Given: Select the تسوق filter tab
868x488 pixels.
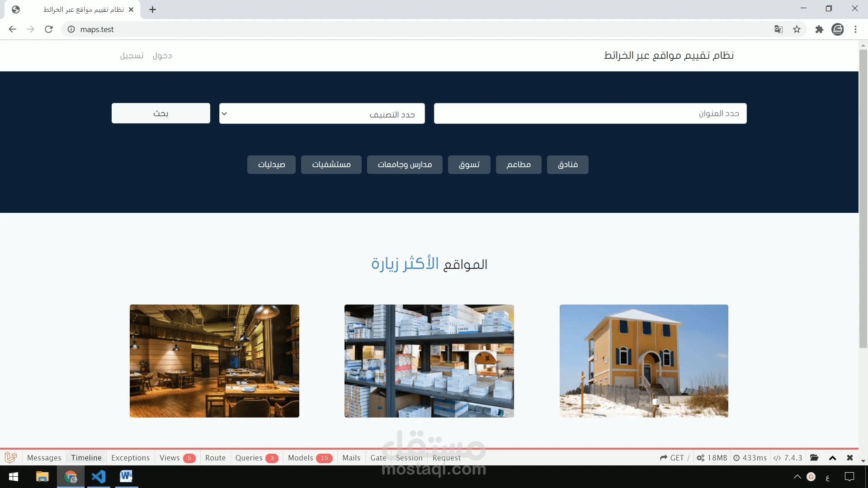Looking at the screenshot, I should tap(468, 164).
